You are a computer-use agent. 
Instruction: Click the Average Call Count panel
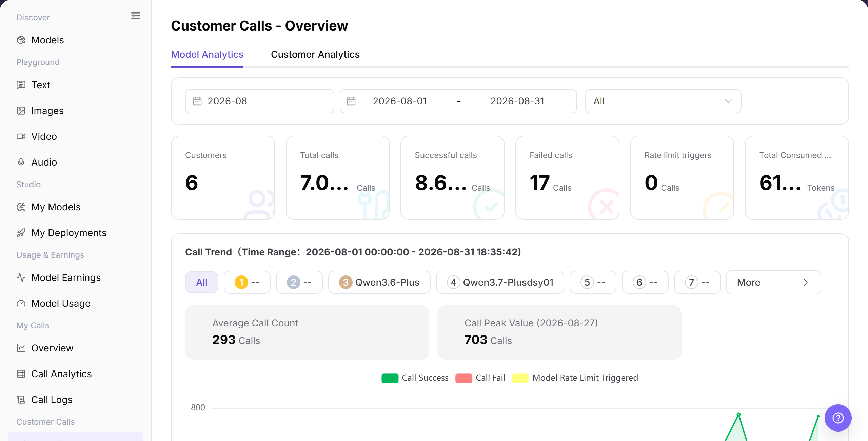coord(307,332)
